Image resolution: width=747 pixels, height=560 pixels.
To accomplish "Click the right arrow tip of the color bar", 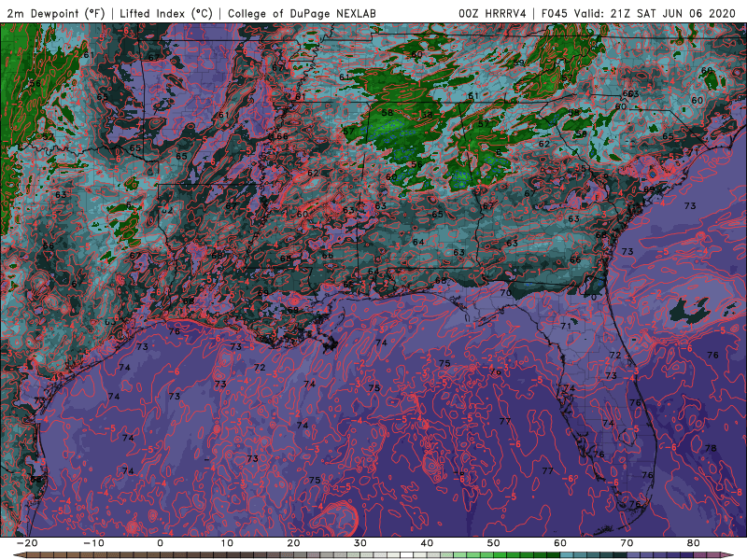I will (x=729, y=555).
